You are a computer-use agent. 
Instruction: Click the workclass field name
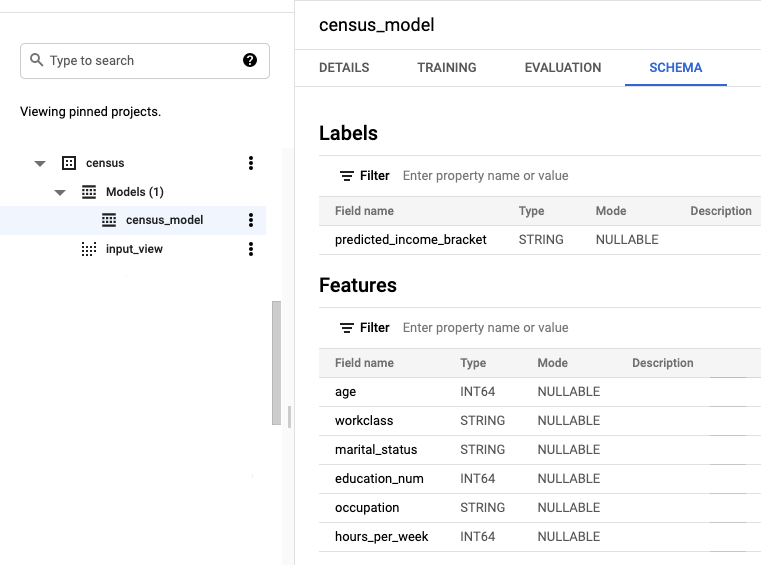pyautogui.click(x=364, y=421)
